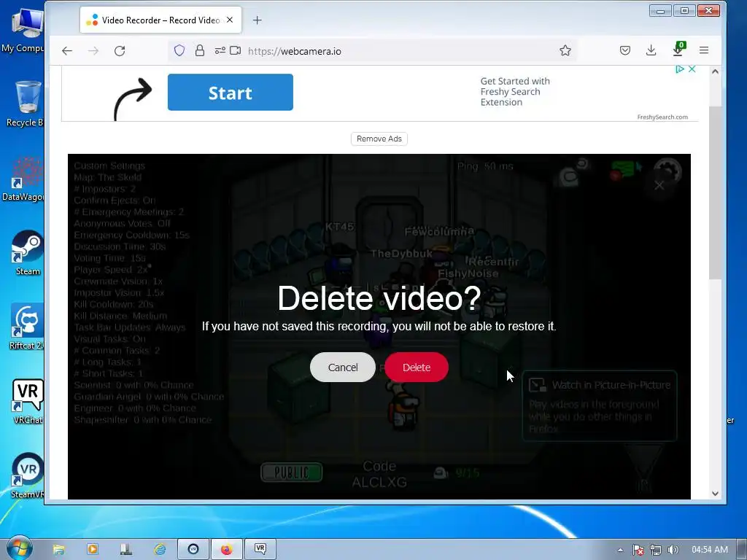Switch to Firefox in the taskbar
Viewport: 747px width, 560px height.
click(227, 550)
